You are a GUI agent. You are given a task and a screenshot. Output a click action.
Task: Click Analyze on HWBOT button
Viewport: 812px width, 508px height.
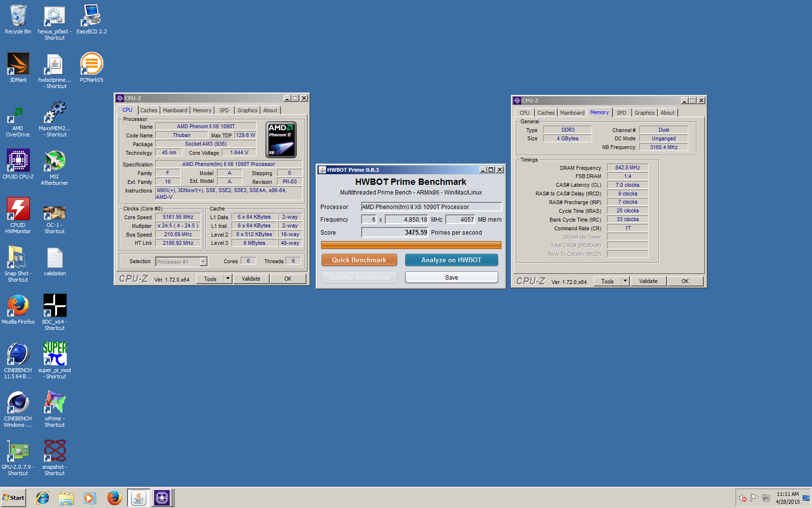[x=451, y=260]
